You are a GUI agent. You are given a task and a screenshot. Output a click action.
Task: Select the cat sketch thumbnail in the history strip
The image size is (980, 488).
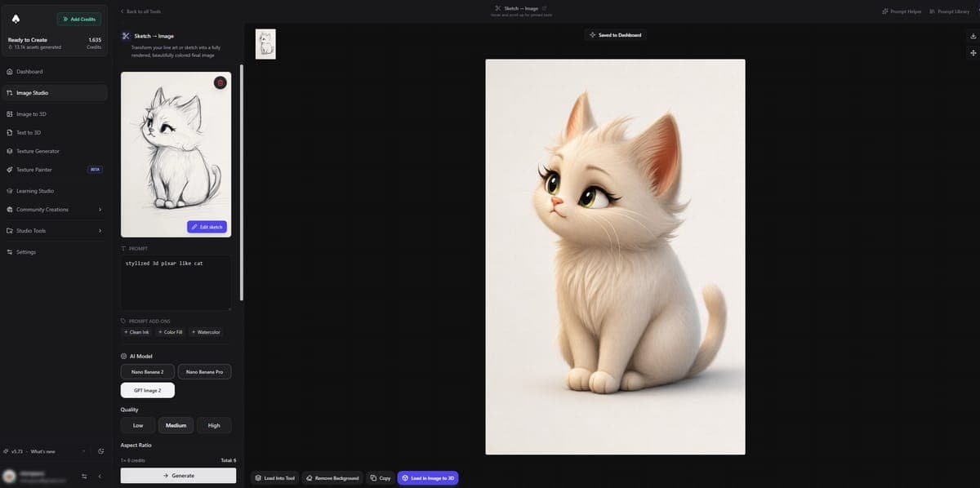click(x=265, y=44)
